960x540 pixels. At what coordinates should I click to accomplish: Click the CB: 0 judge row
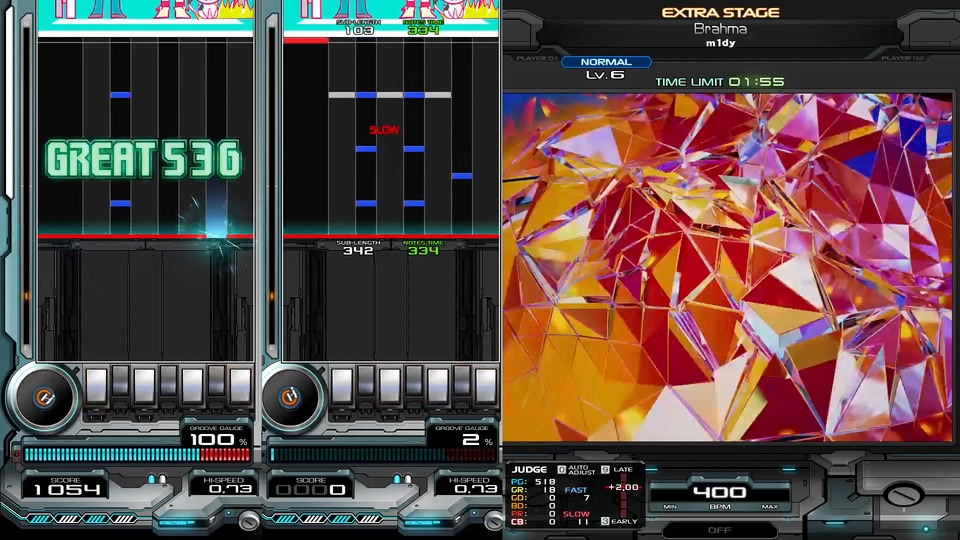tap(533, 522)
